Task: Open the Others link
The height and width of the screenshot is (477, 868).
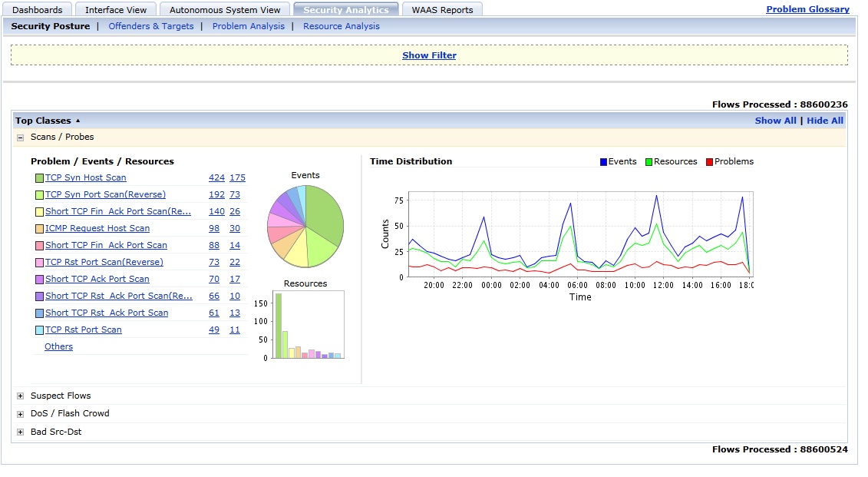Action: pyautogui.click(x=58, y=346)
